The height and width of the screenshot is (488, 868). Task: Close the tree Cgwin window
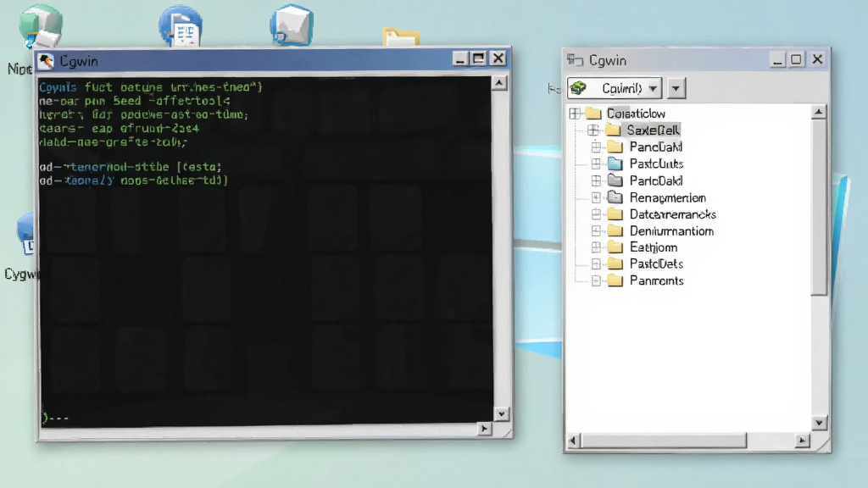coord(817,59)
